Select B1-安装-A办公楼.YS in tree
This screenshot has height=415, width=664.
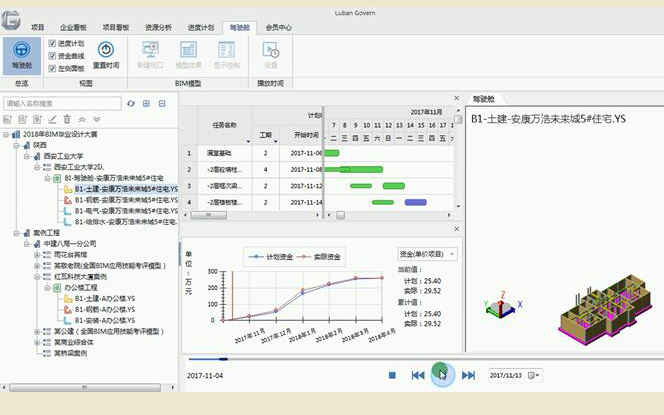tap(105, 321)
